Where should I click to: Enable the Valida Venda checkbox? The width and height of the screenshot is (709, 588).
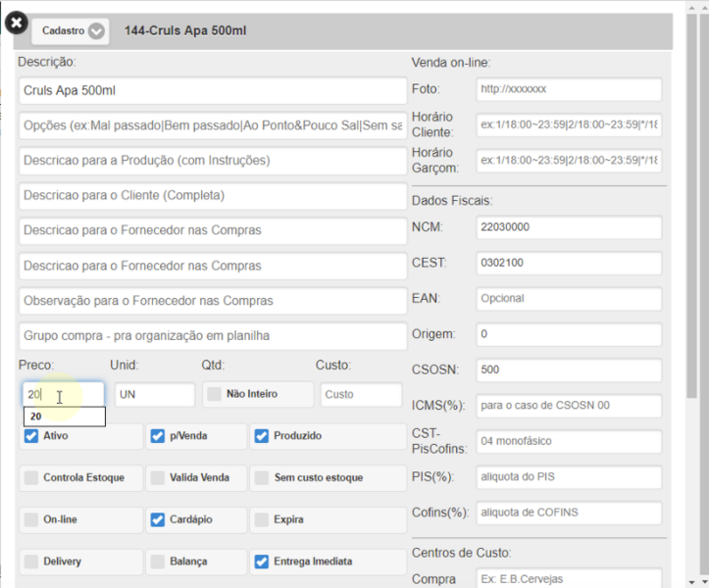(157, 477)
